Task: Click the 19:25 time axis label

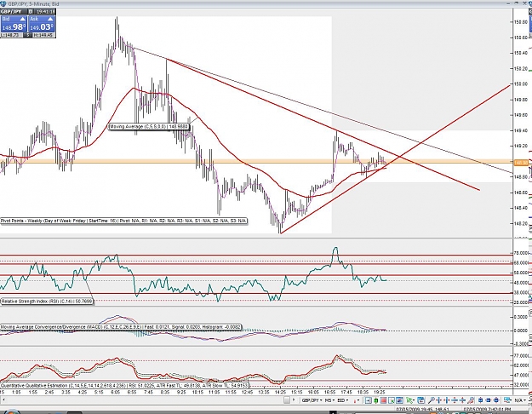Action: [379, 392]
